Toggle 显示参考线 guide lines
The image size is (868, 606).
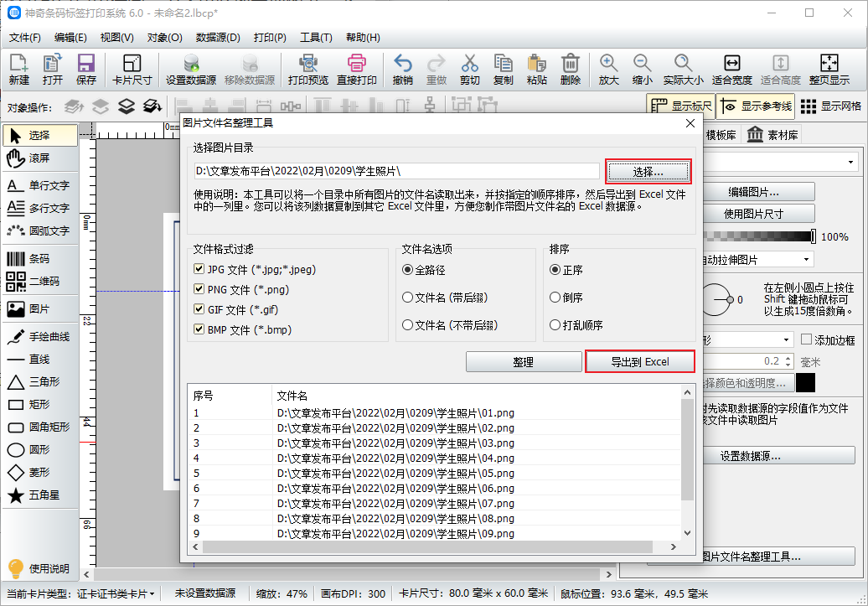tap(756, 106)
